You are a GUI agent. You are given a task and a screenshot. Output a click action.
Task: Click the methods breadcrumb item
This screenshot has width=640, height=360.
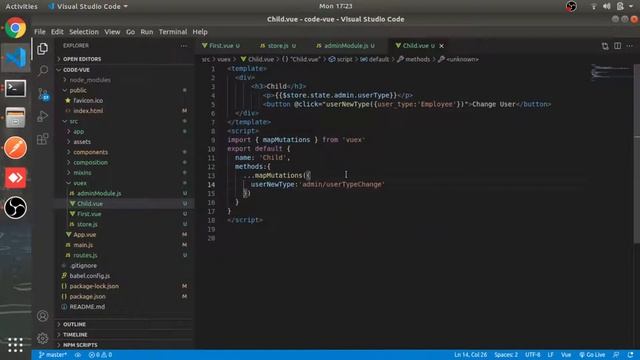[x=413, y=59]
